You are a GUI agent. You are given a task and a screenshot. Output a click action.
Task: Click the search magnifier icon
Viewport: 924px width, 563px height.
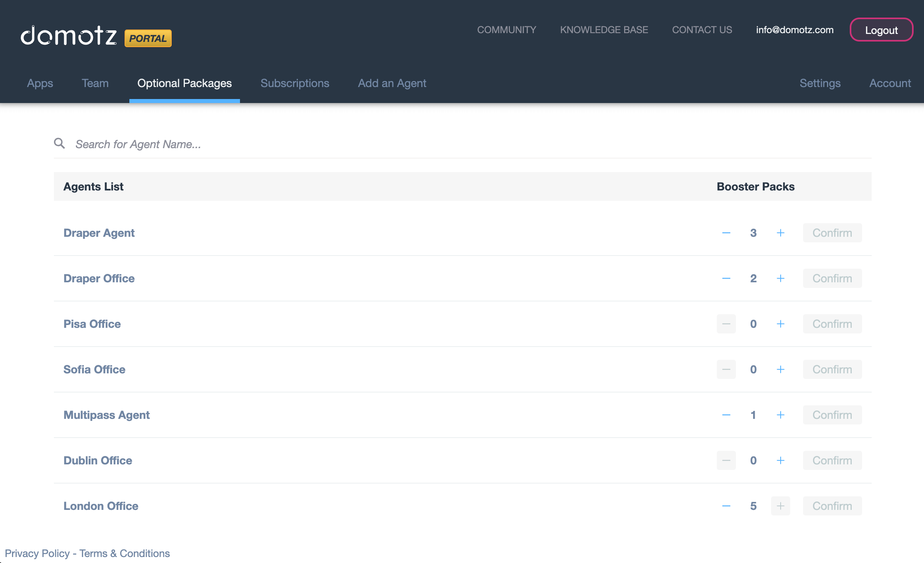click(x=59, y=143)
